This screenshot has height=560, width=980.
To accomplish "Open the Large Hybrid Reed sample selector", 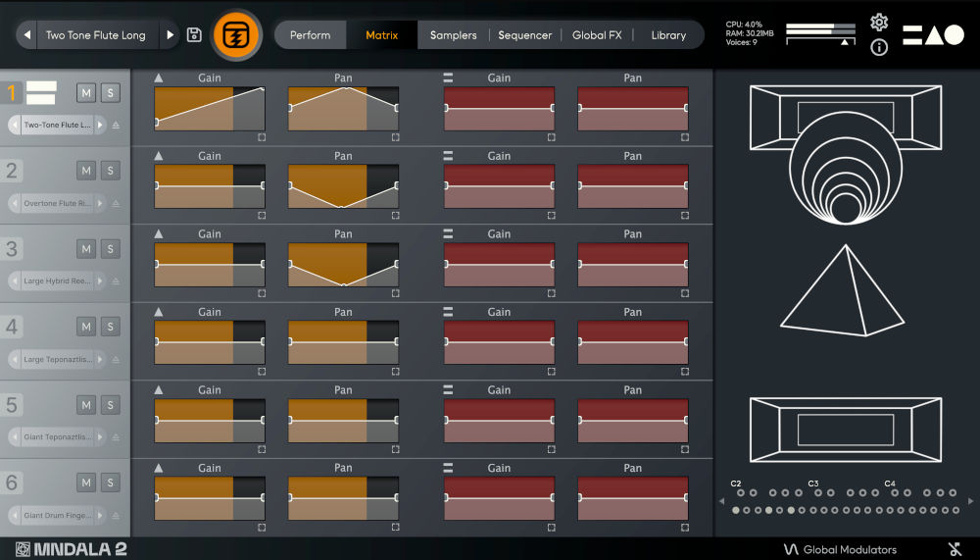I will point(57,280).
